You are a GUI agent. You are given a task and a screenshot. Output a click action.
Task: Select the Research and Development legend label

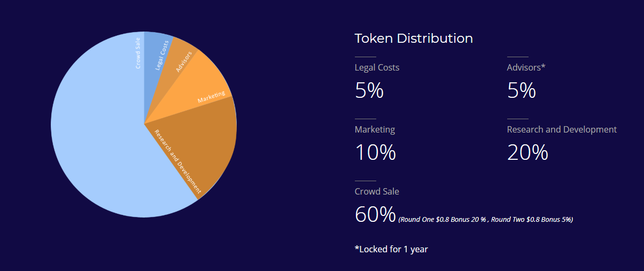(x=562, y=129)
